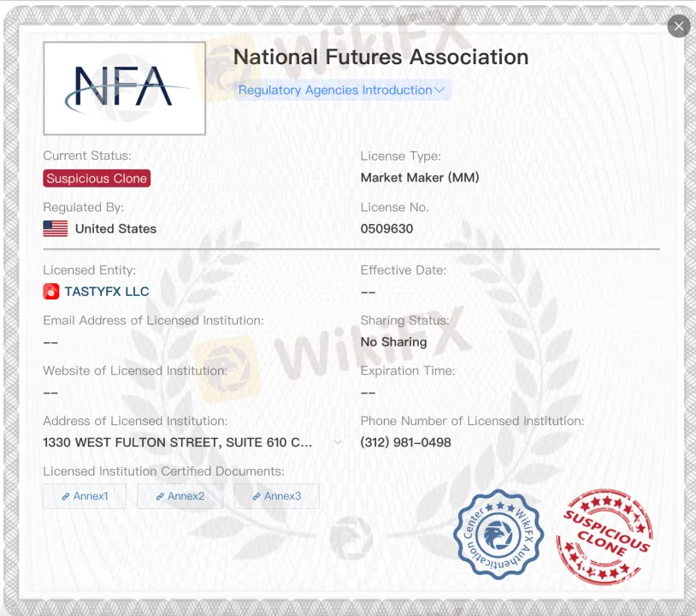Select license number 0509630
Viewport: 696px width, 616px height.
[x=386, y=228]
